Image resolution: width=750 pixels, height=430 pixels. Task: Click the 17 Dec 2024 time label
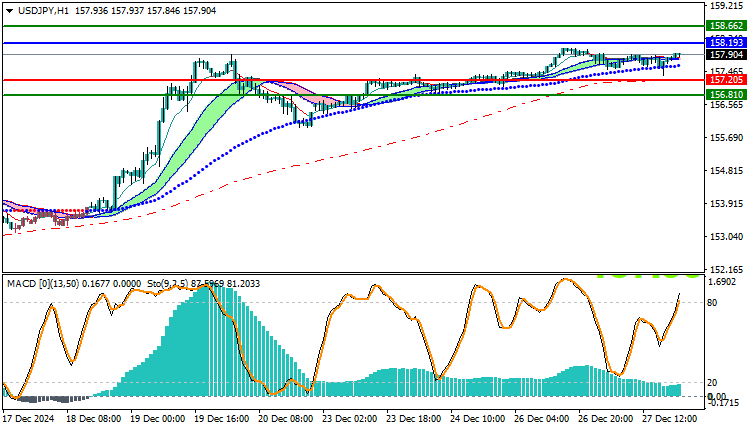coord(28,419)
